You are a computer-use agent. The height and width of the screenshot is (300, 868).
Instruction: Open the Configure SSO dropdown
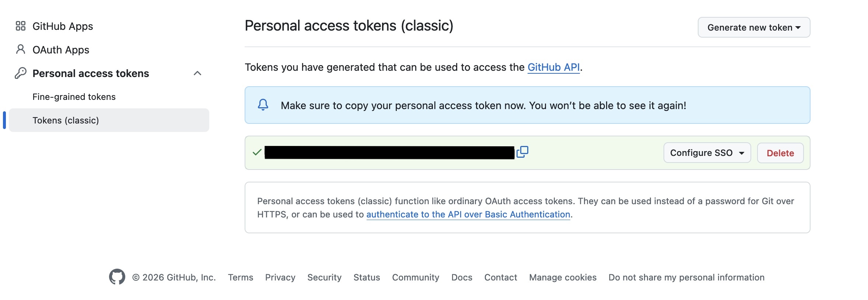(706, 153)
